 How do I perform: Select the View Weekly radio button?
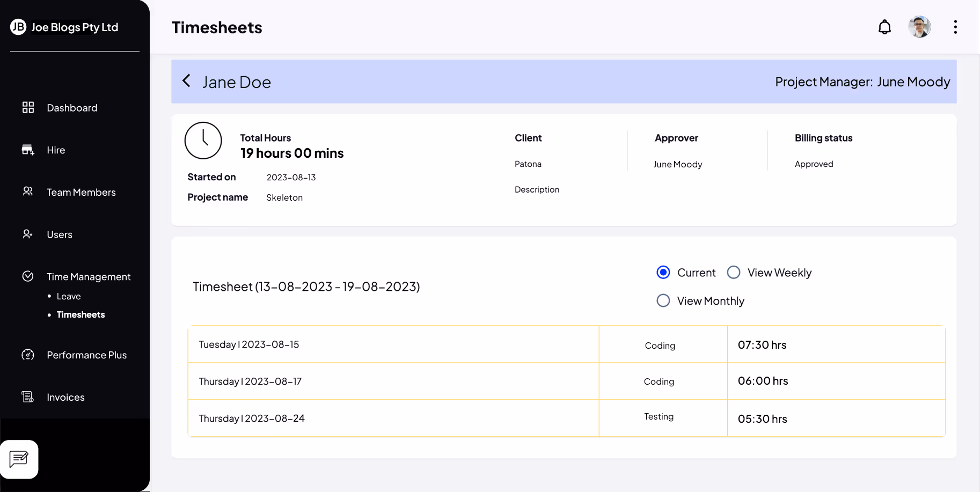point(734,273)
